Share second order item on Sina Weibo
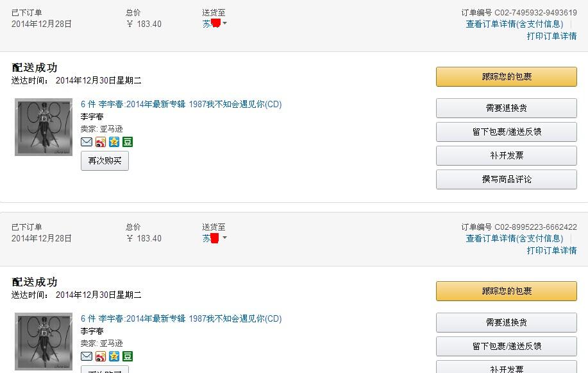 (x=101, y=356)
